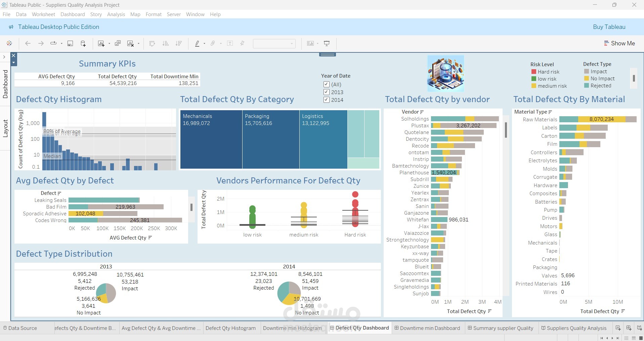This screenshot has height=341, width=644.
Task: Uncheck the (All) Year of Date filter
Action: tap(326, 84)
